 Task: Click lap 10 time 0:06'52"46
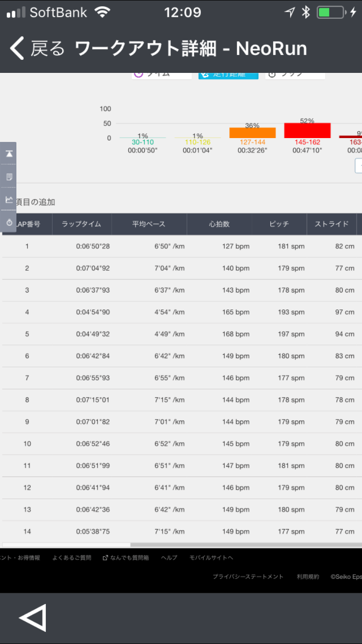click(x=93, y=444)
